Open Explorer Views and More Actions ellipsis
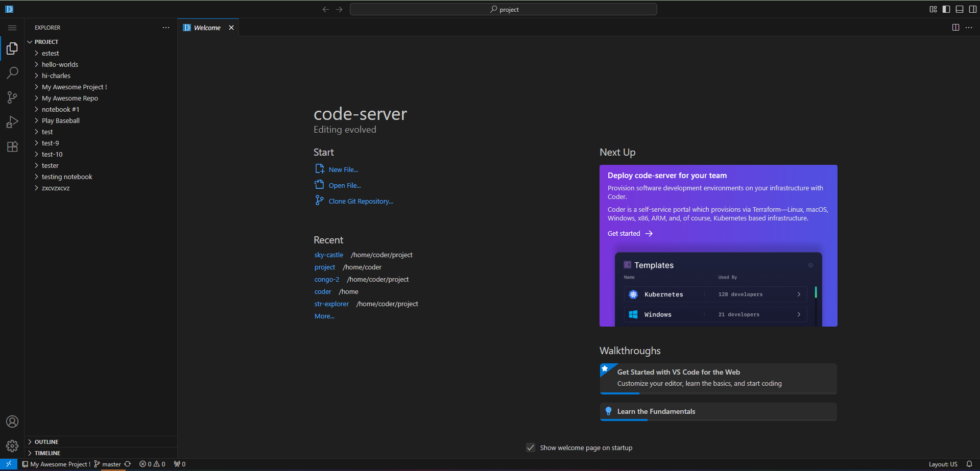 click(x=166, y=28)
